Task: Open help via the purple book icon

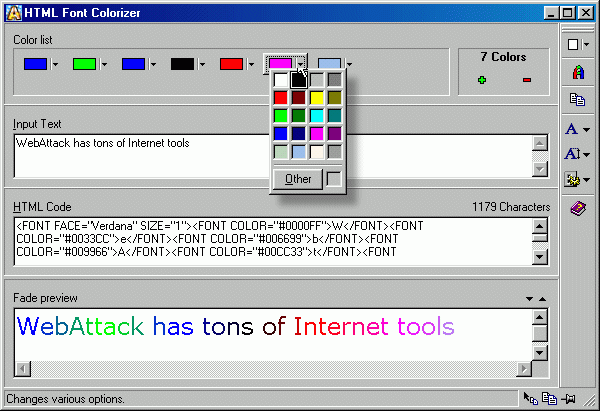Action: click(x=578, y=209)
